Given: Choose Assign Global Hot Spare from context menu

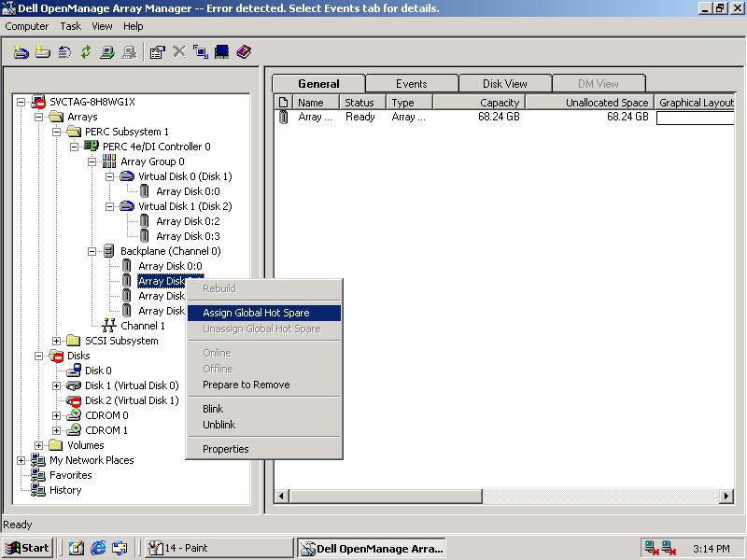Looking at the screenshot, I should (x=264, y=313).
